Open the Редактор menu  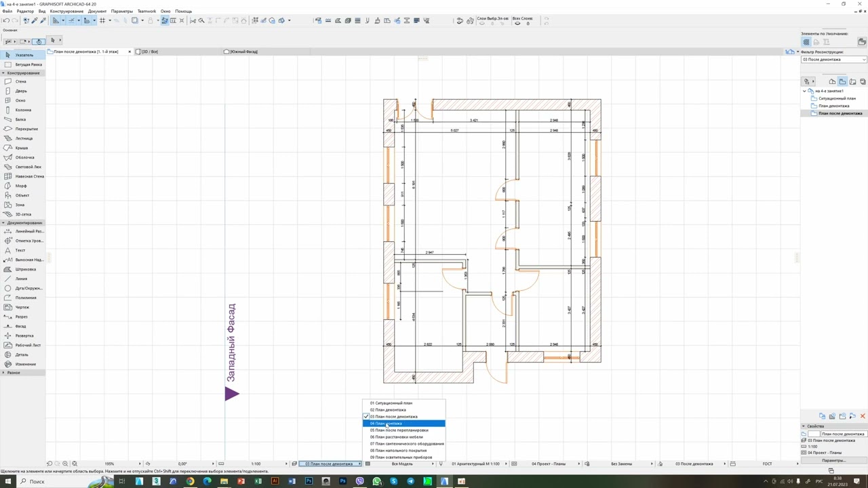pyautogui.click(x=25, y=12)
